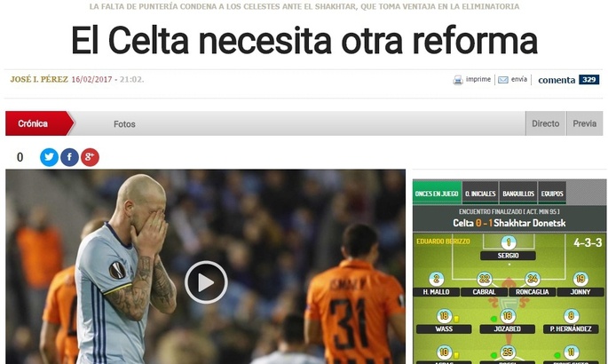Click the printer icon to print

(458, 80)
